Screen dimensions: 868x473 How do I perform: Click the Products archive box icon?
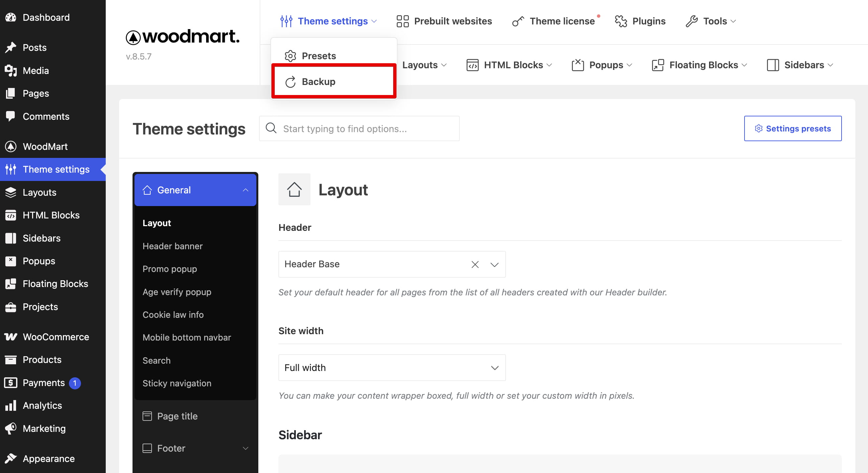(11, 360)
